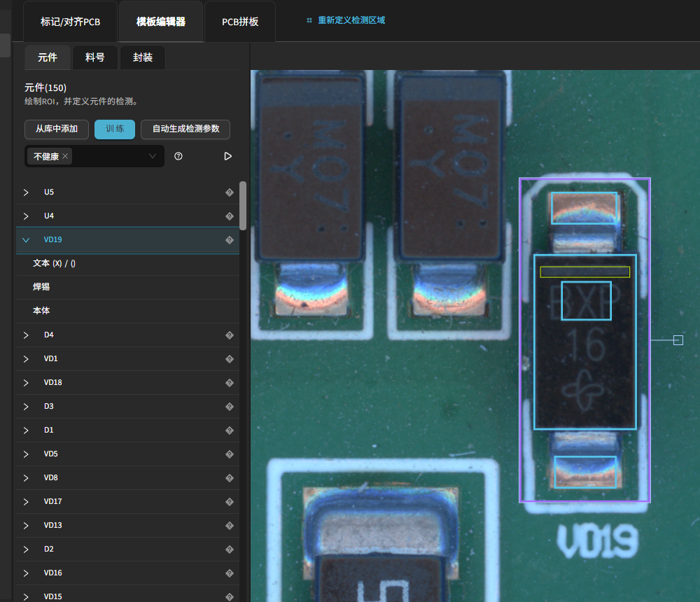Select the yellow polarity bar ROI on VD19
700x602 pixels.
pos(584,272)
